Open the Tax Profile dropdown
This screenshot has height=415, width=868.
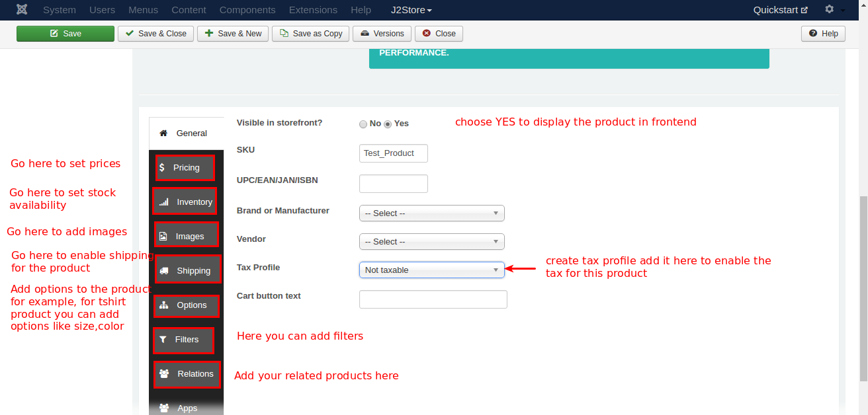[x=431, y=270]
